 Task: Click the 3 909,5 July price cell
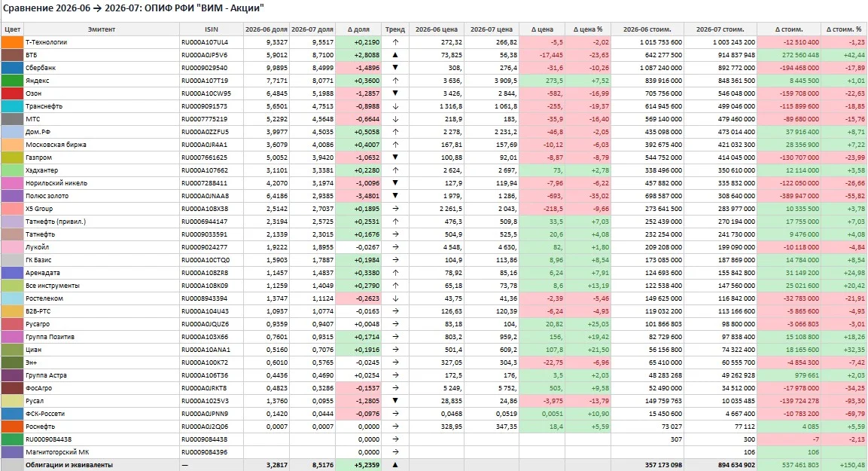coord(491,81)
